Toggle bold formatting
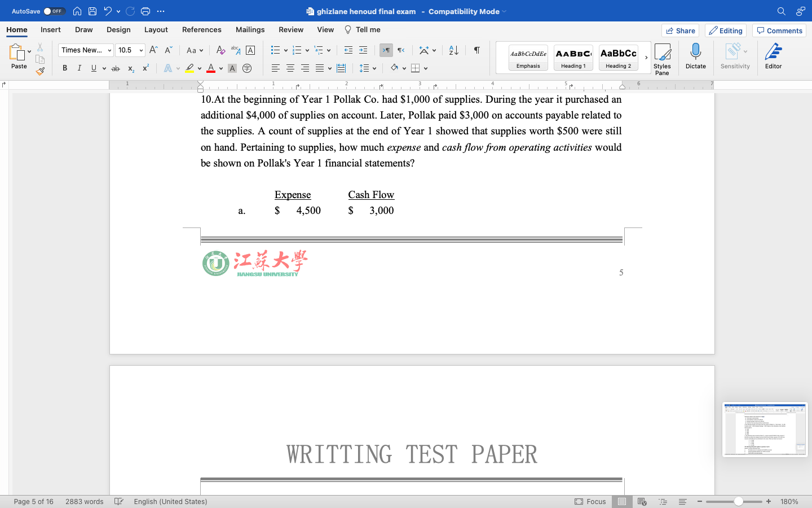The image size is (812, 508). tap(64, 68)
